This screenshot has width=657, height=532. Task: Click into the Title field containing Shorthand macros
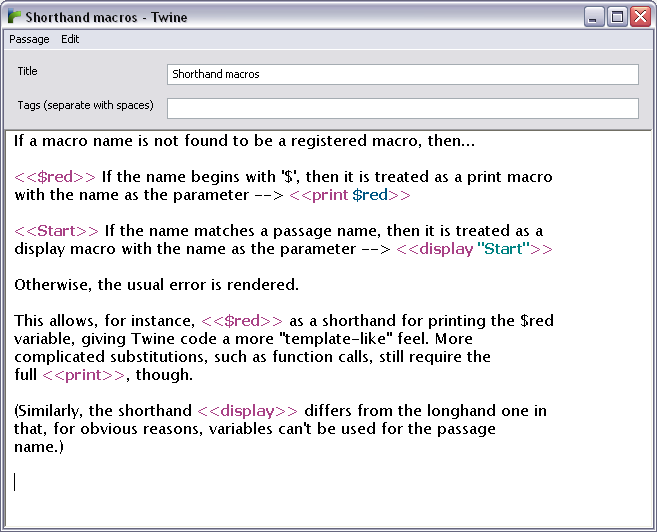401,75
